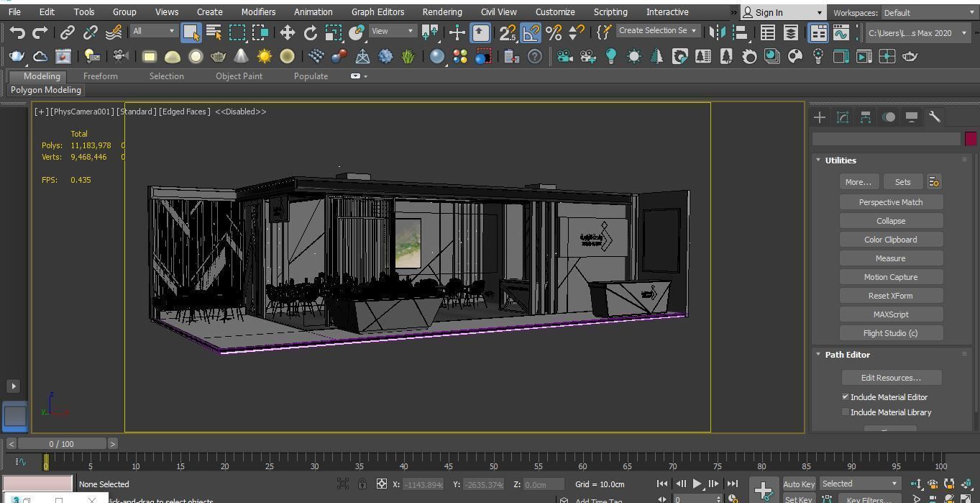Image resolution: width=980 pixels, height=503 pixels.
Task: Open the Rendering menu
Action: (442, 12)
